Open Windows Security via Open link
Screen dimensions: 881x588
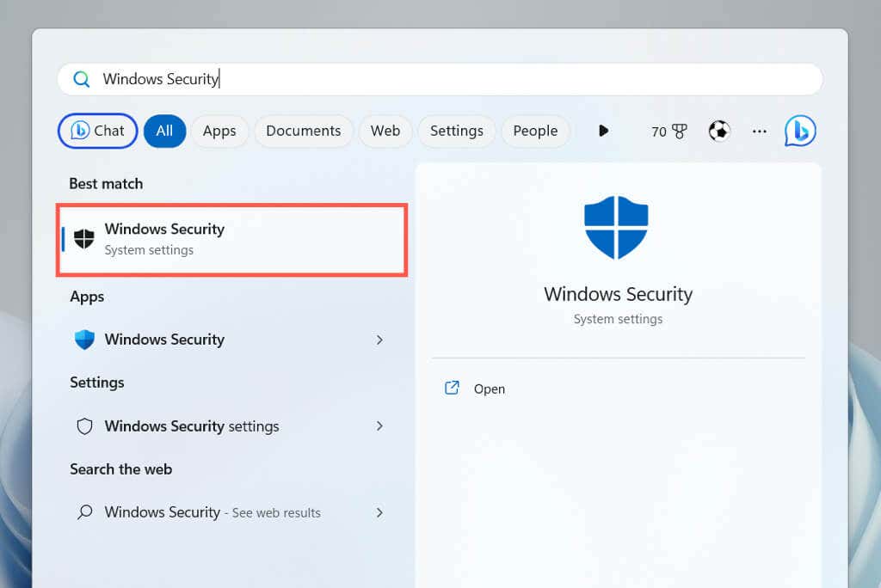pos(489,389)
